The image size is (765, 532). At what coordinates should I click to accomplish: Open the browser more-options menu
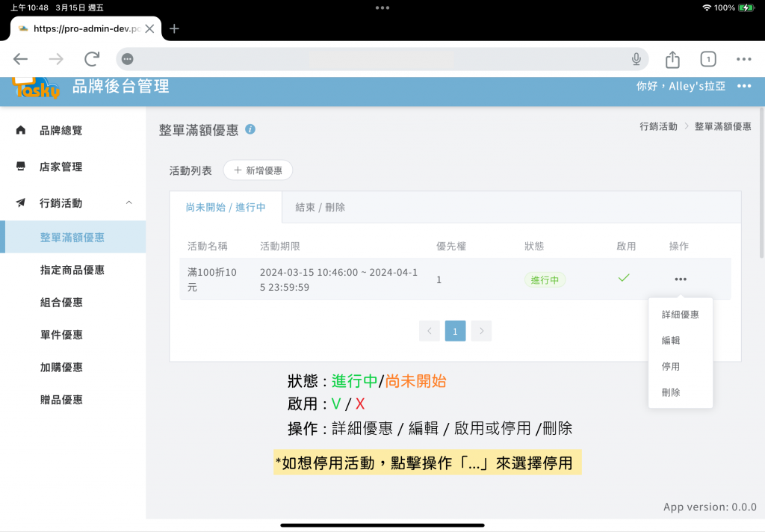(743, 59)
